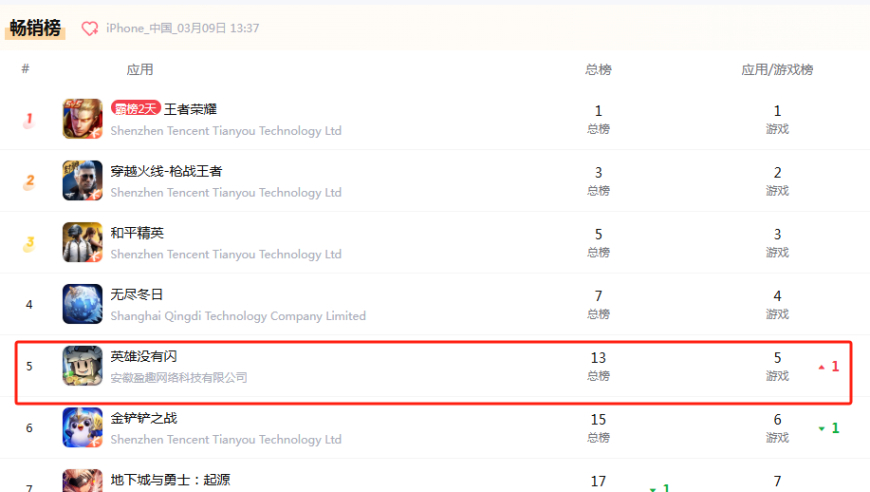This screenshot has height=492, width=870.
Task: Click 游戏 rank 2 for 穿越火线-枪战王者
Action: pos(777,173)
